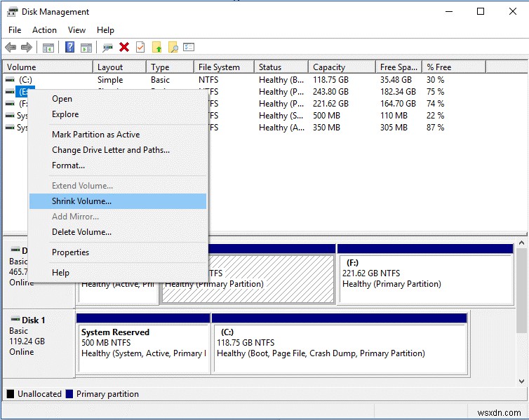529x420 pixels.
Task: Click the 500 MB capacity cell in list
Action: click(326, 116)
